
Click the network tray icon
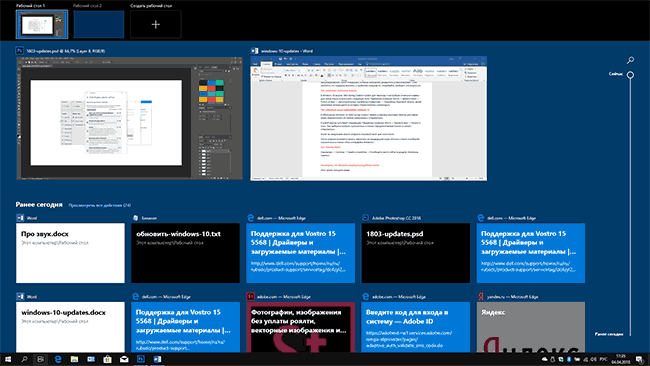(x=585, y=359)
